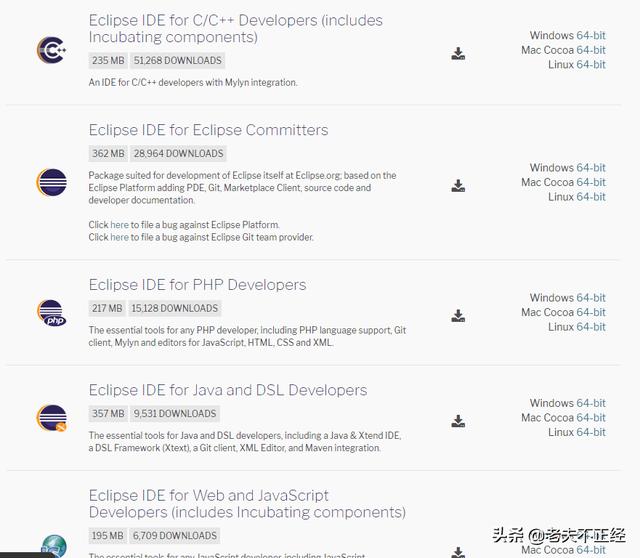The width and height of the screenshot is (640, 558).
Task: Open Eclipse IDE for Eclipse Committers title
Action: (x=208, y=130)
